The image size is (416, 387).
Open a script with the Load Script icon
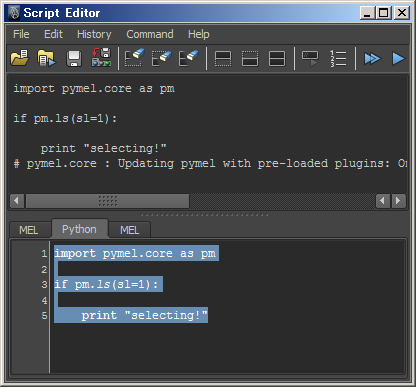click(x=20, y=58)
